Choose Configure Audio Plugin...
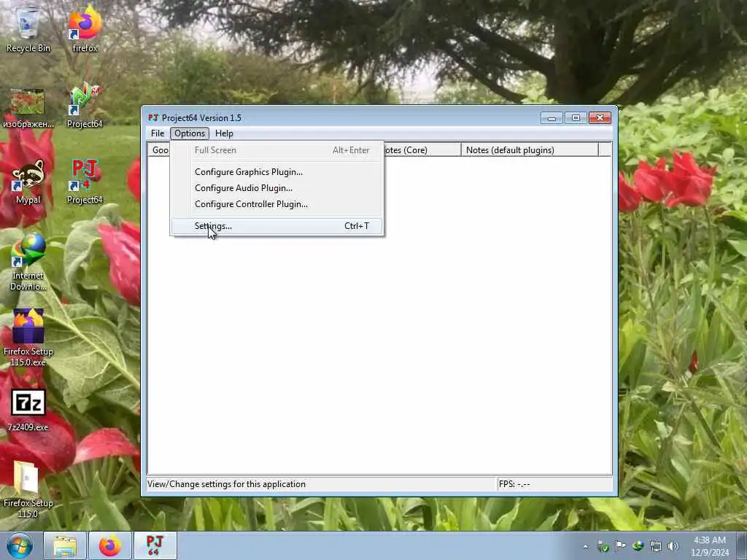The height and width of the screenshot is (560, 747). pyautogui.click(x=276, y=188)
